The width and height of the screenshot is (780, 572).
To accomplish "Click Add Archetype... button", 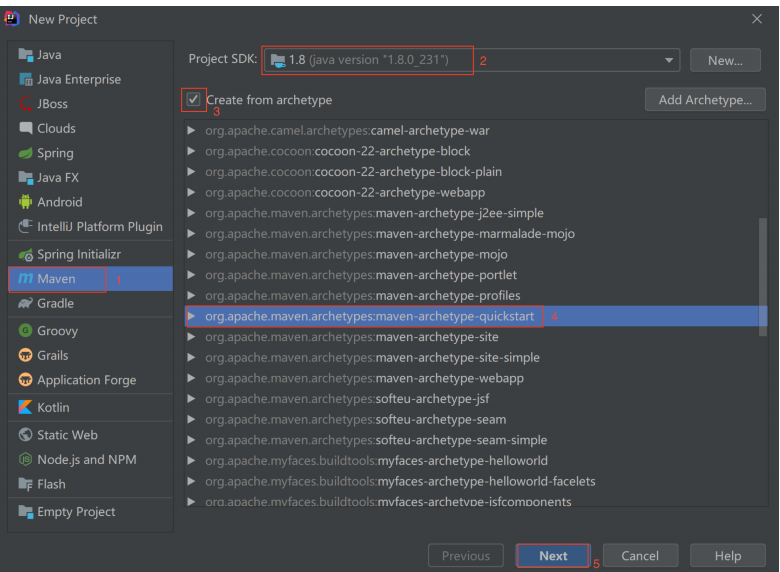I will 705,99.
